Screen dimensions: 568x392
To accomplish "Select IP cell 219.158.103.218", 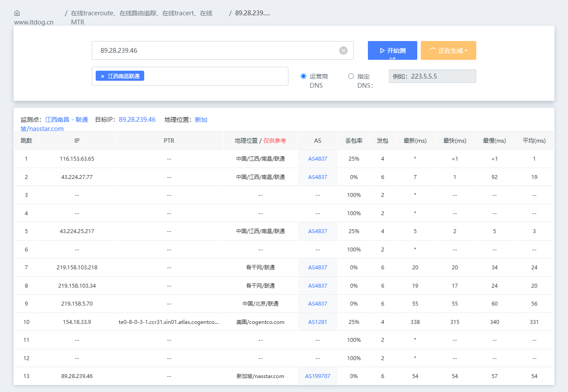I will (x=77, y=268).
